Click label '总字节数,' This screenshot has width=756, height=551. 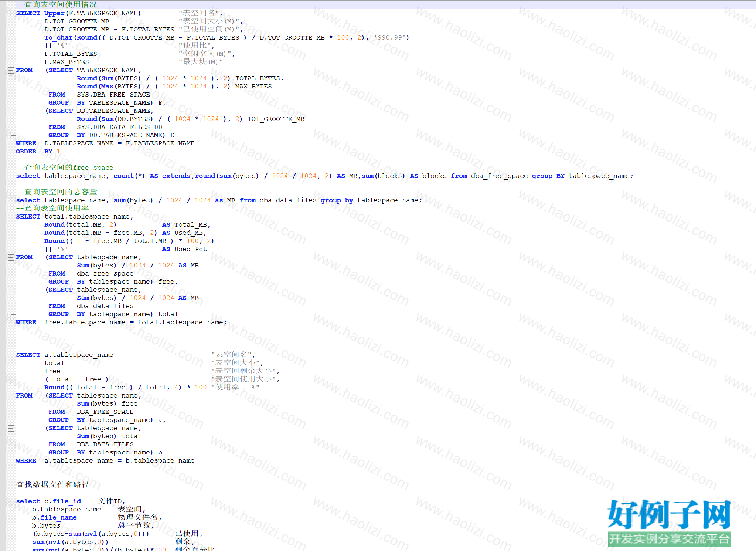coord(136,525)
